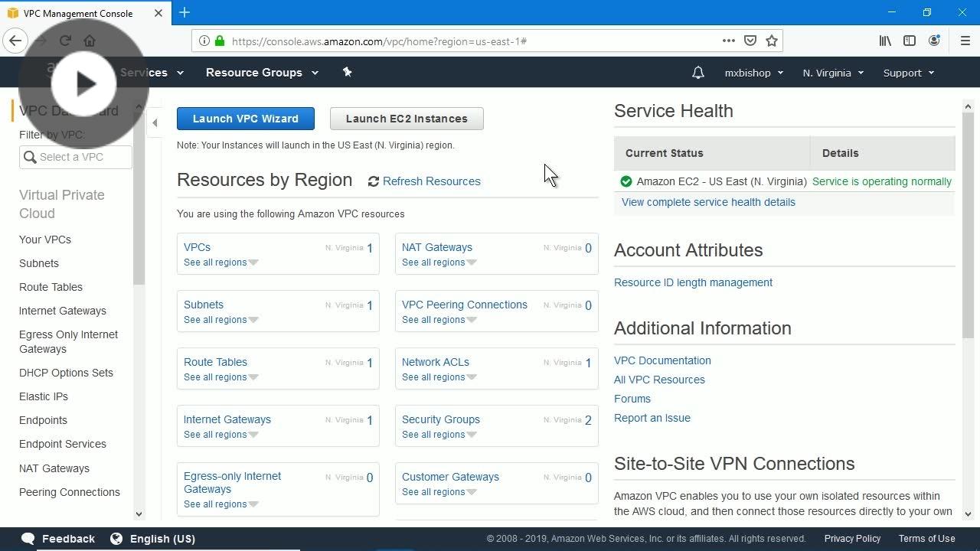Click the green secure padlock icon

pos(220,41)
